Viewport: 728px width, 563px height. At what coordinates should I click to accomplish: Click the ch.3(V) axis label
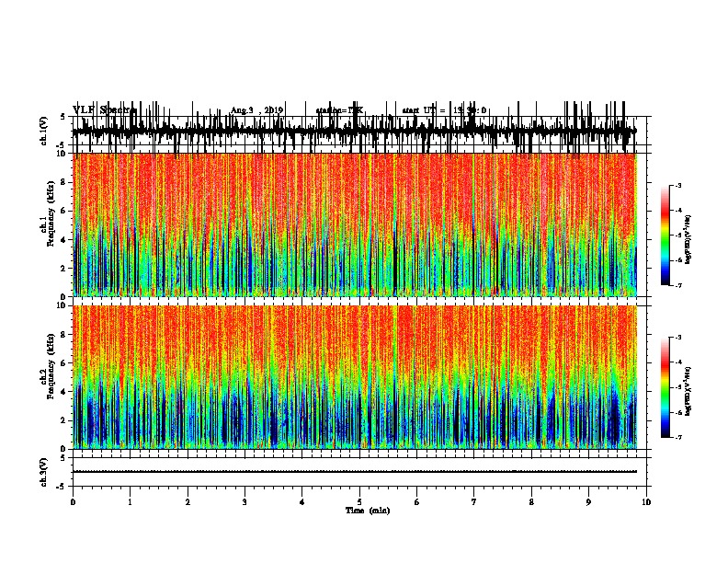[43, 472]
